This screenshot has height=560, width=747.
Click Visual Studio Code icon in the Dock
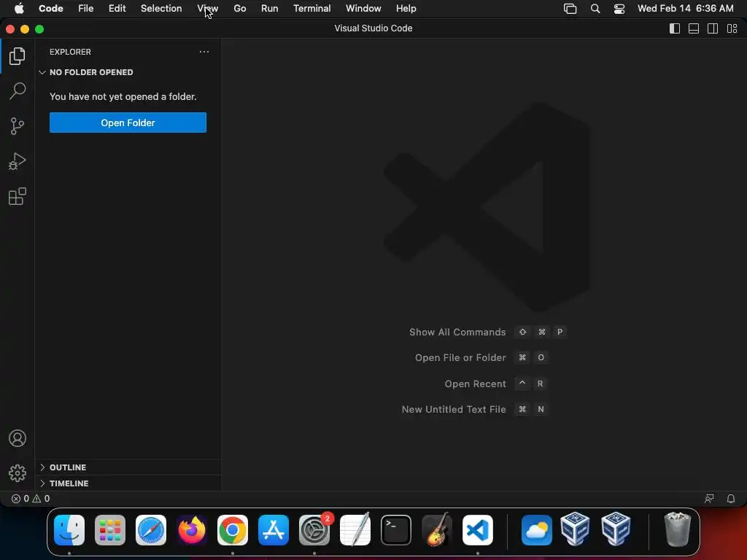tap(478, 530)
